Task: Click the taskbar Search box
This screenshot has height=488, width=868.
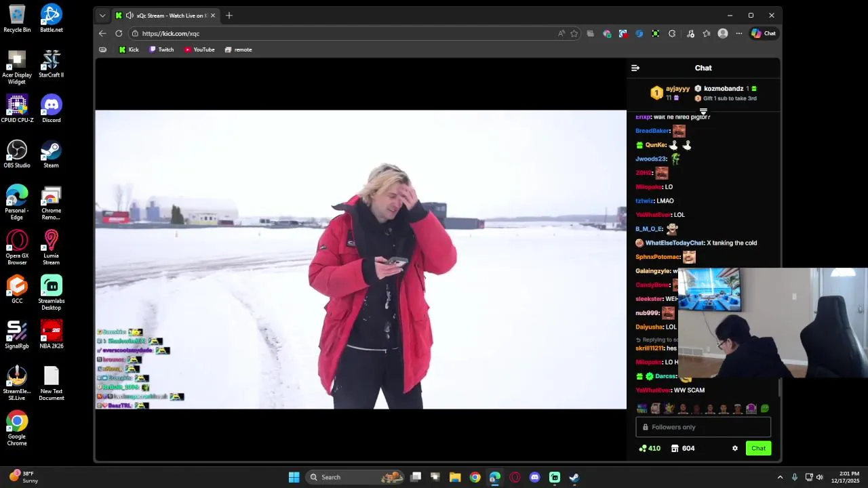Action: point(356,477)
